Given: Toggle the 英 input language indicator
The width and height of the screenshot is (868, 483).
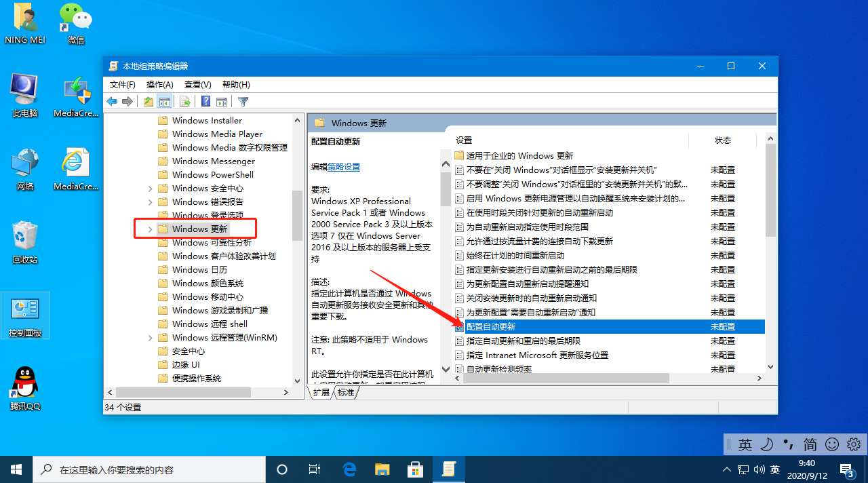Looking at the screenshot, I should [x=745, y=444].
